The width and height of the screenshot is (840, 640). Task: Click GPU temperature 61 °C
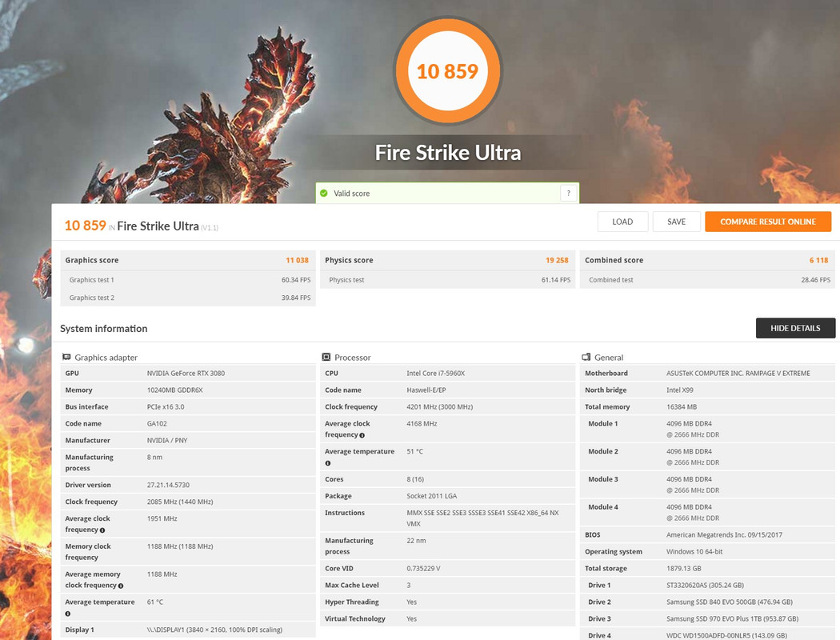point(155,602)
